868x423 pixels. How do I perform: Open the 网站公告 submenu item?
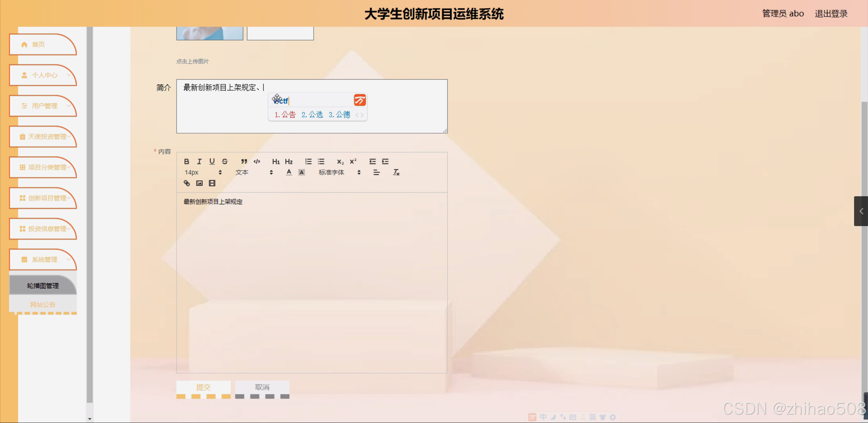[x=43, y=304]
